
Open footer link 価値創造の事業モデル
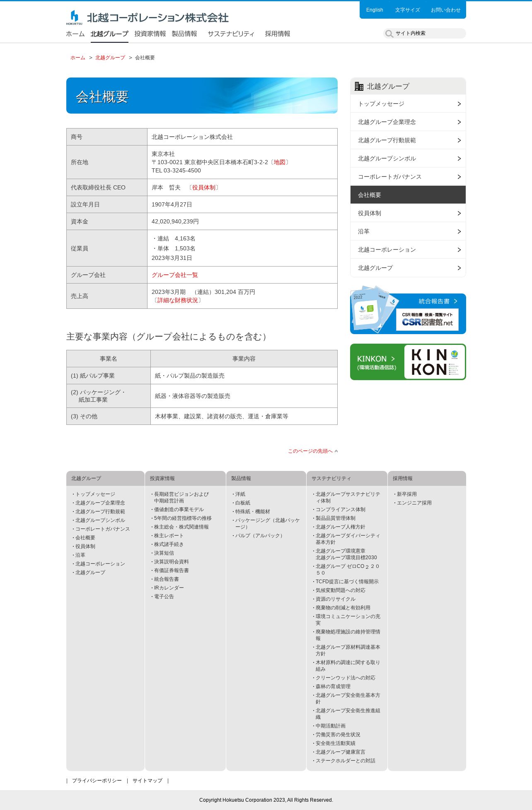point(179,509)
